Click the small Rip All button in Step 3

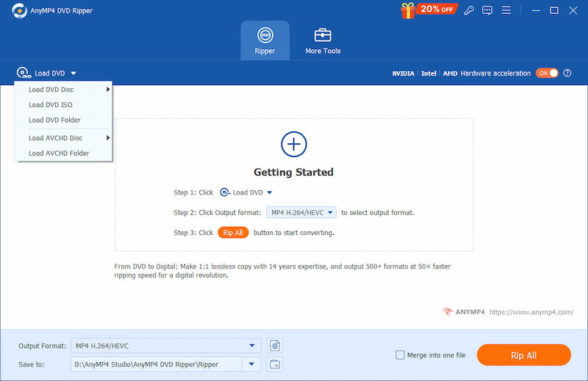tap(233, 233)
